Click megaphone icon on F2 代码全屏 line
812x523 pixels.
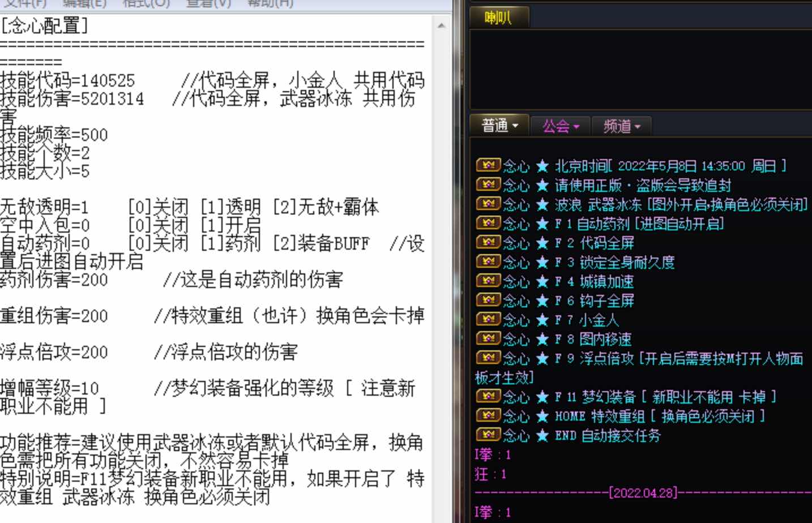(x=488, y=242)
